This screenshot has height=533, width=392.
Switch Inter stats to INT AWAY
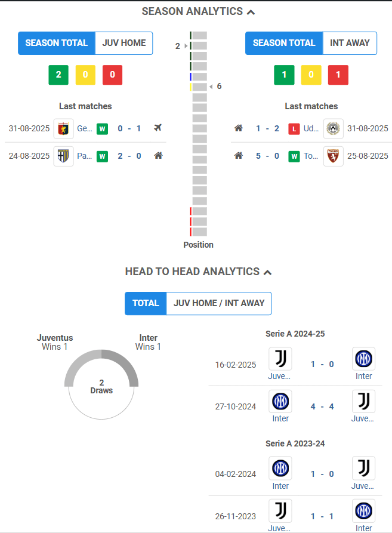coord(350,43)
